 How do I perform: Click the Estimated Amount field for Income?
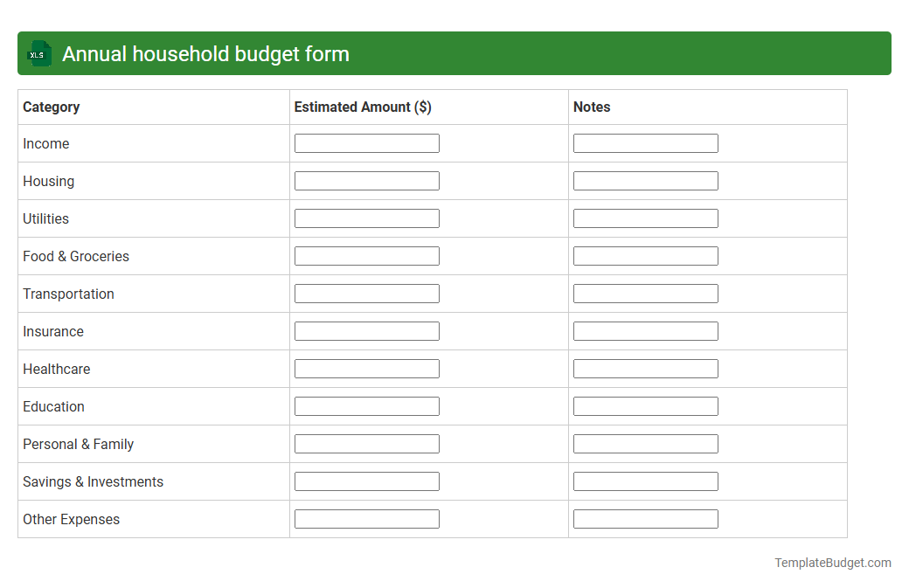coord(366,142)
